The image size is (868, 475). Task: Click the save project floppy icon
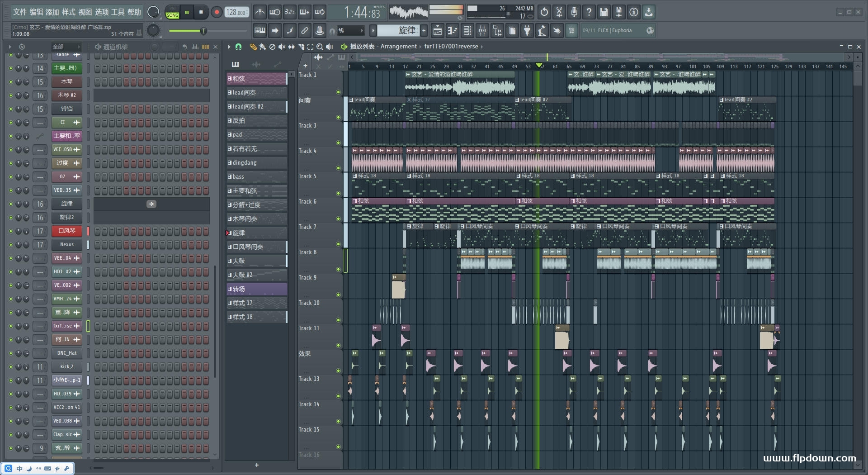[604, 12]
